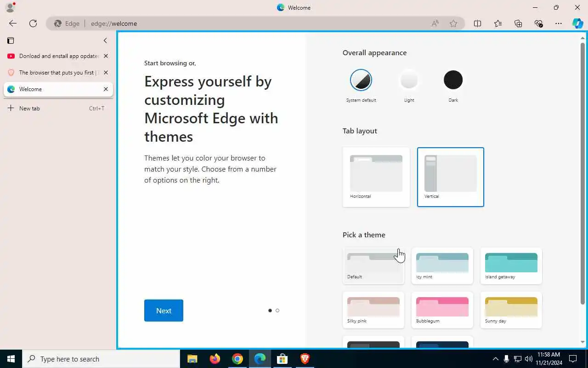Close the Welcome tab
The width and height of the screenshot is (588, 368).
(x=106, y=89)
